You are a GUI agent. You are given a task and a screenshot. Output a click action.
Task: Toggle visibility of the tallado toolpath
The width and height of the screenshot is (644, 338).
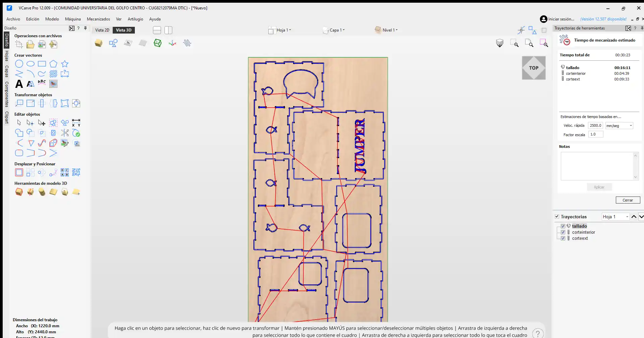coord(563,226)
